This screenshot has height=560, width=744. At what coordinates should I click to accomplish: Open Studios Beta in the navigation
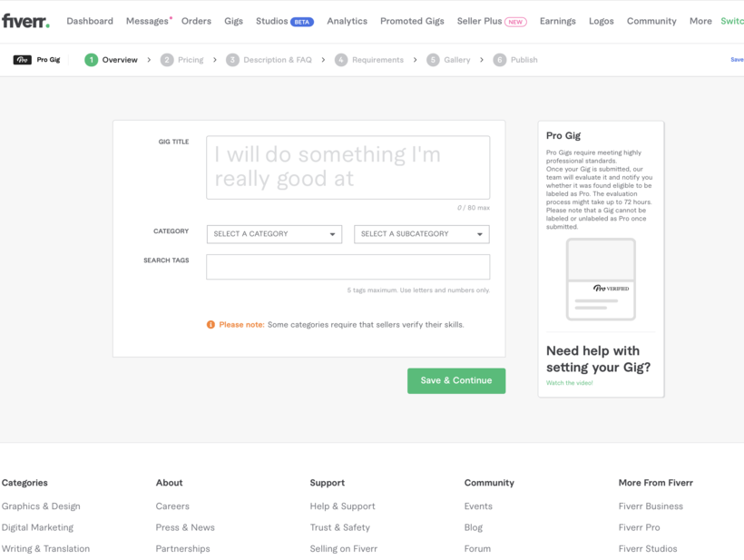coord(285,22)
